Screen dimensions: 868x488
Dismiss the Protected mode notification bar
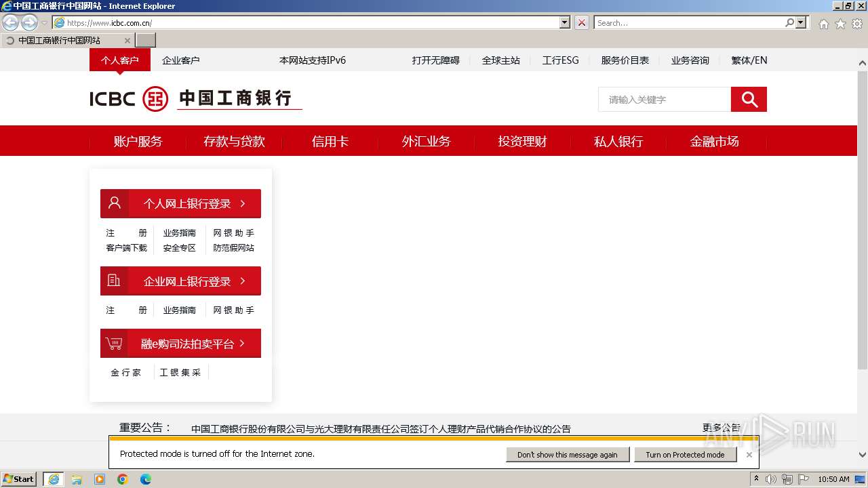click(749, 455)
